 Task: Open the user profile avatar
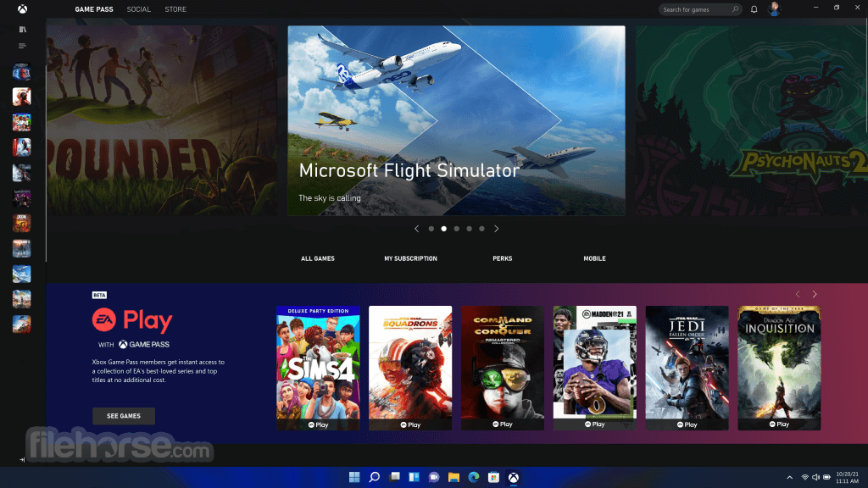click(774, 8)
